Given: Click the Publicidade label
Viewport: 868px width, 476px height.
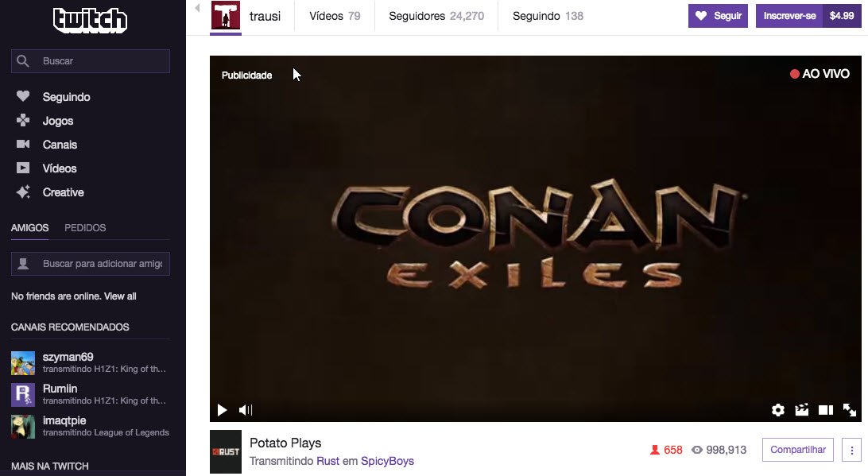Looking at the screenshot, I should click(x=247, y=75).
